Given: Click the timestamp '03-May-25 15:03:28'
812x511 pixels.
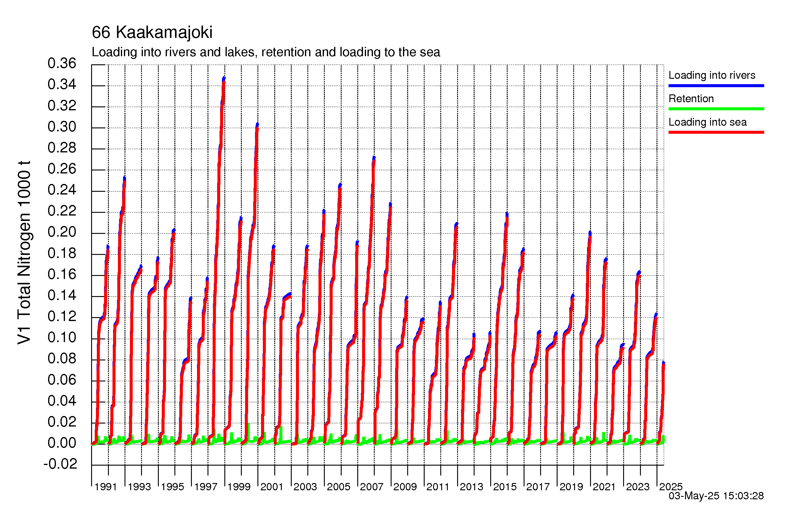Looking at the screenshot, I should coord(716,496).
